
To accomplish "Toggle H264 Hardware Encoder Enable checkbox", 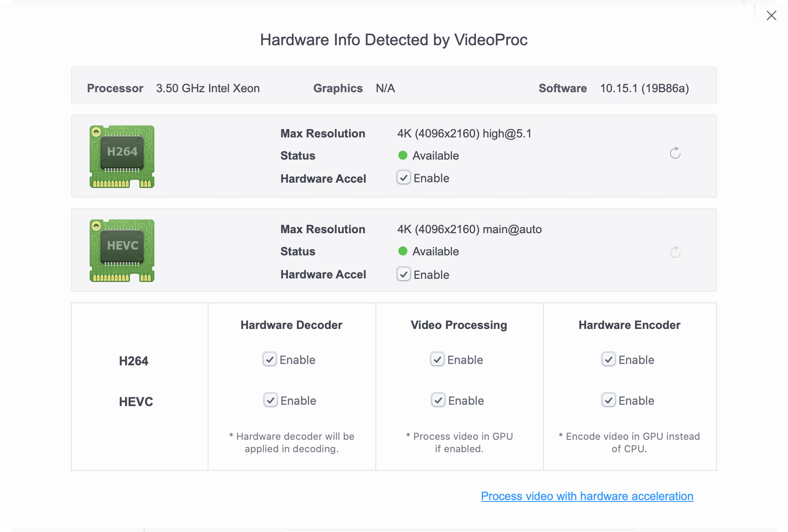I will coord(609,359).
